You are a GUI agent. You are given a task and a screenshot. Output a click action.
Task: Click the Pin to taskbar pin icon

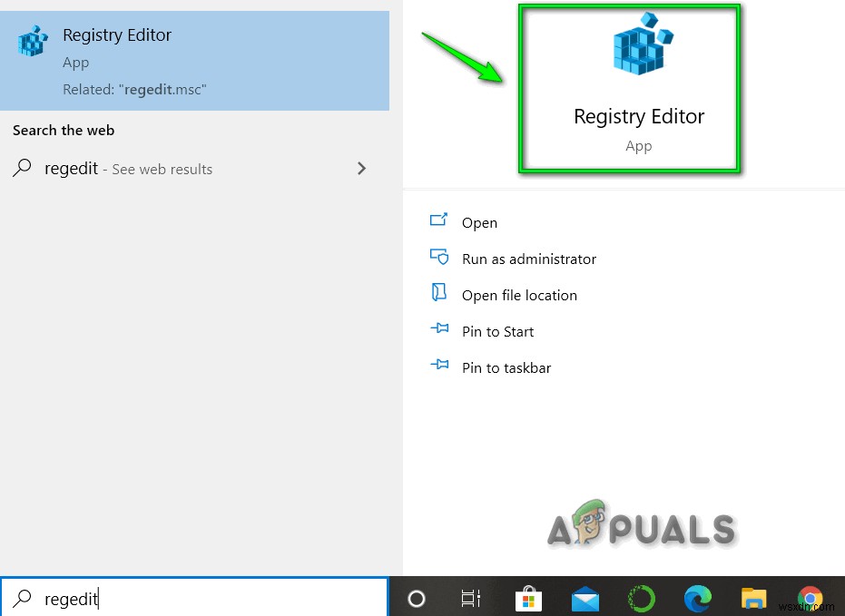click(439, 365)
